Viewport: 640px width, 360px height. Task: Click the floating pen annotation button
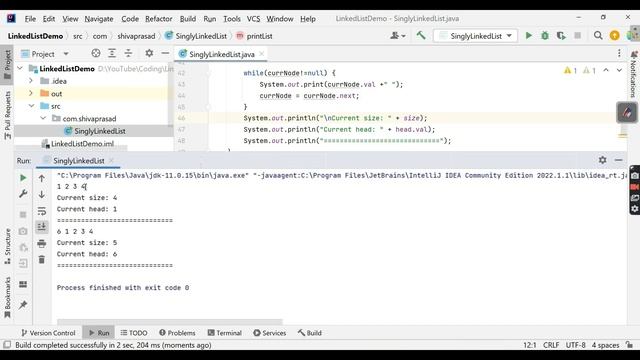click(x=627, y=112)
